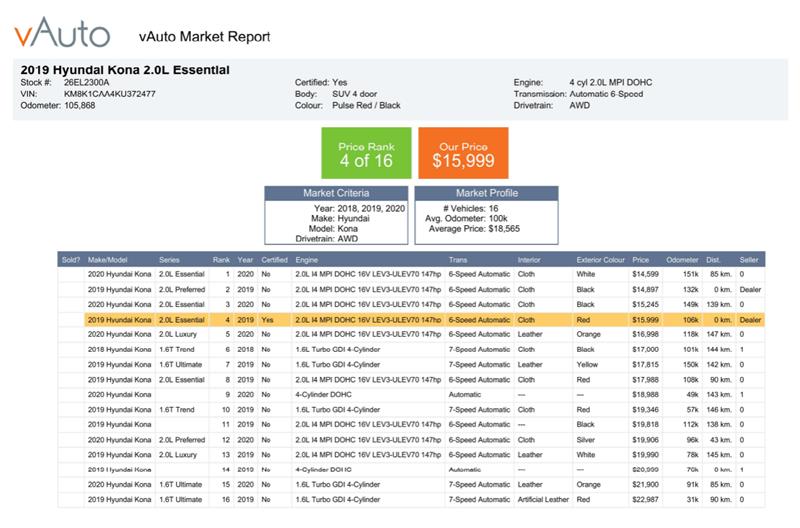Click the Average Price $18,565 value
This screenshot has width=800, height=528.
(504, 229)
